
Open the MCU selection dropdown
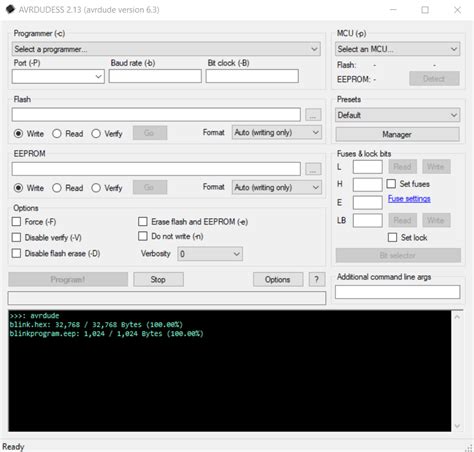397,49
